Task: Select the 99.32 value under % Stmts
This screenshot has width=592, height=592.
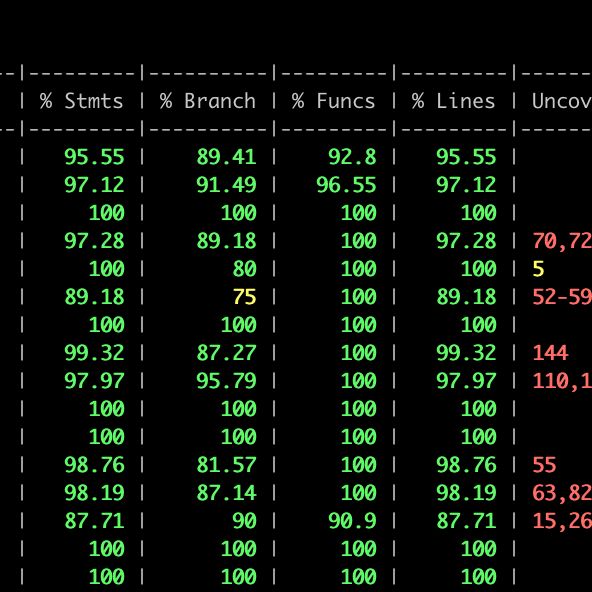Action: coord(94,353)
